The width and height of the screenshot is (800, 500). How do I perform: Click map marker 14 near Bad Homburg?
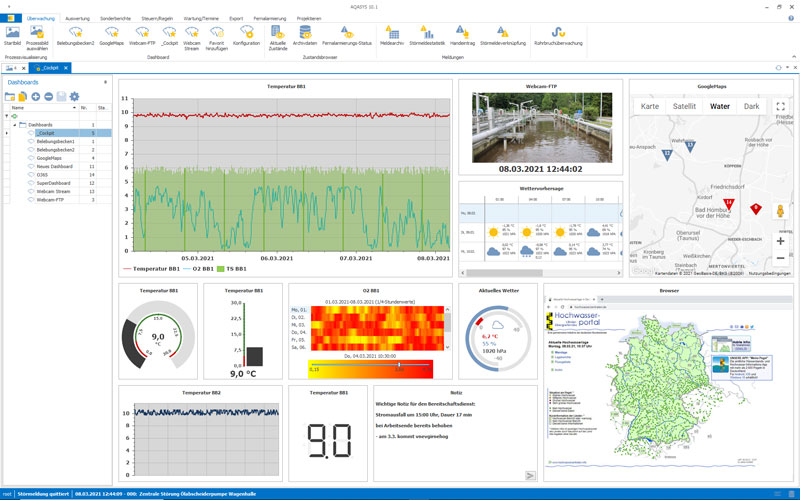point(729,205)
